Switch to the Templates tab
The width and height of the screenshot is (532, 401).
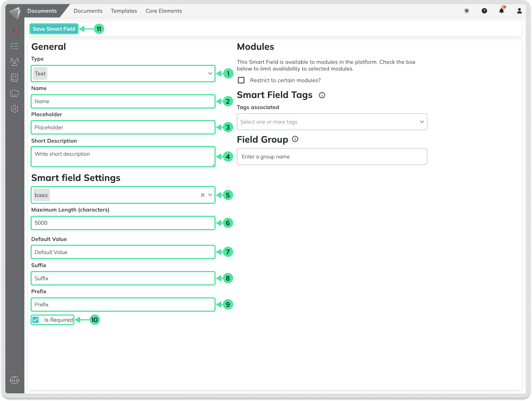[124, 11]
